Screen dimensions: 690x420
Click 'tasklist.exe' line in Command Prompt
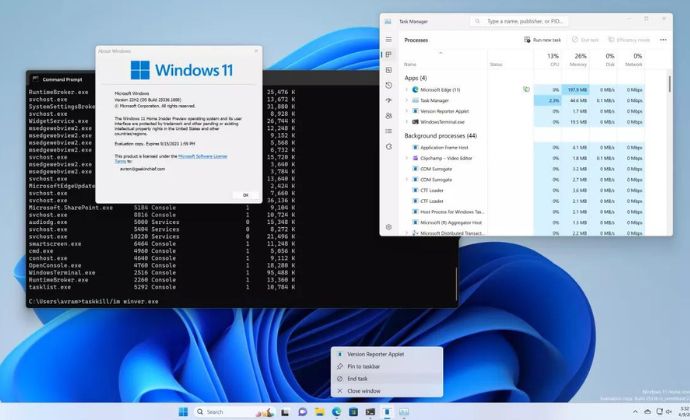[162, 287]
